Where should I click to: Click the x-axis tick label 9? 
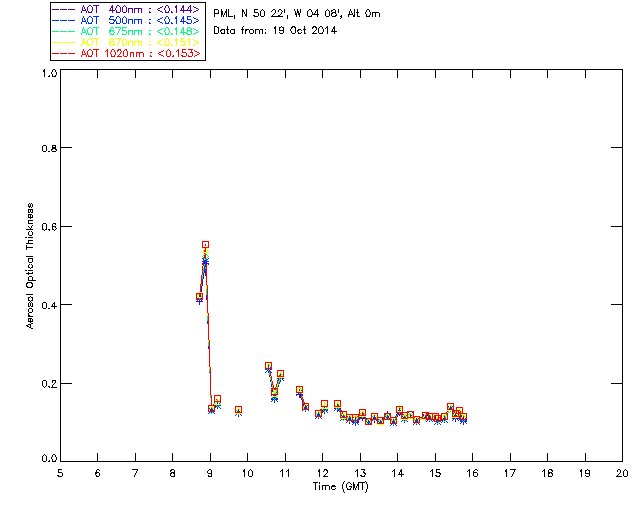click(x=210, y=473)
